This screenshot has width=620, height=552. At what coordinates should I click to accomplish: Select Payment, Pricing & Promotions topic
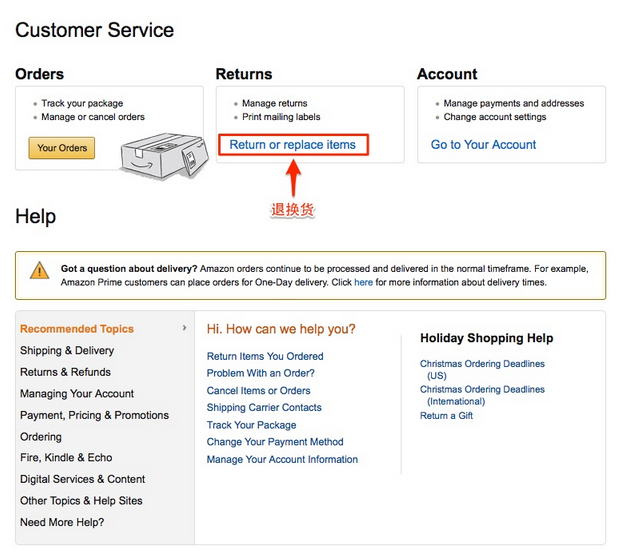(94, 415)
